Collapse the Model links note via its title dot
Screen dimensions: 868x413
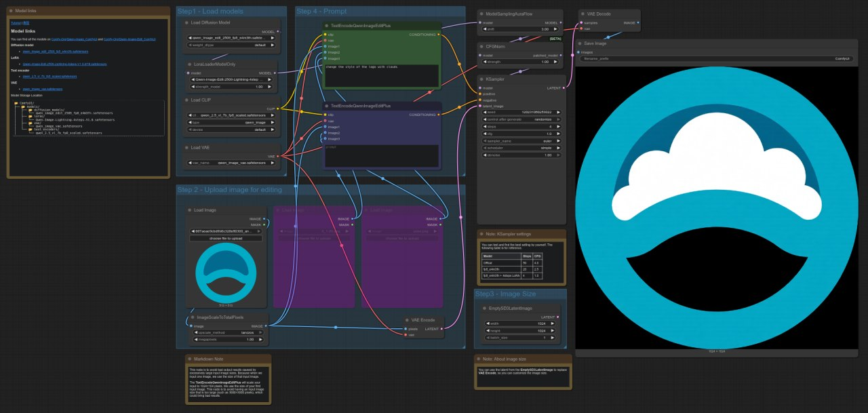(x=12, y=11)
